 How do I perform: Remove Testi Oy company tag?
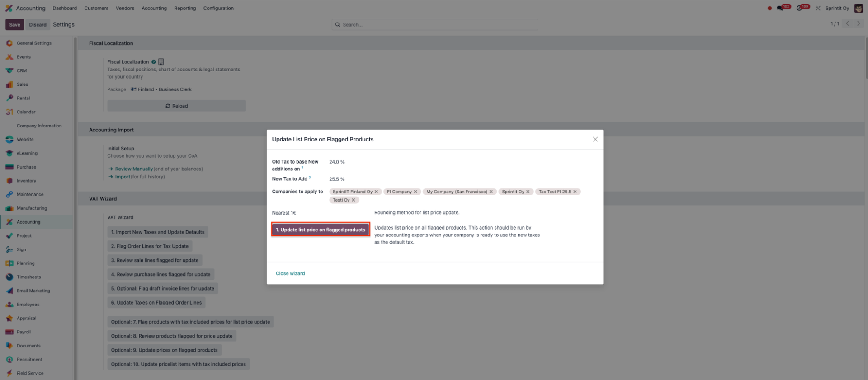pyautogui.click(x=354, y=200)
